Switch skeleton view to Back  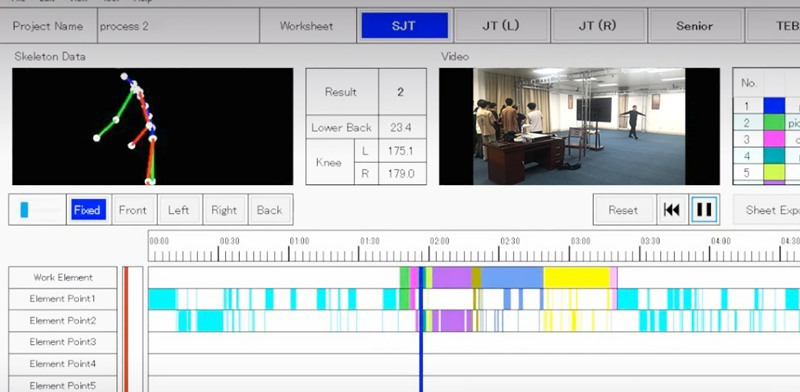[x=269, y=210]
